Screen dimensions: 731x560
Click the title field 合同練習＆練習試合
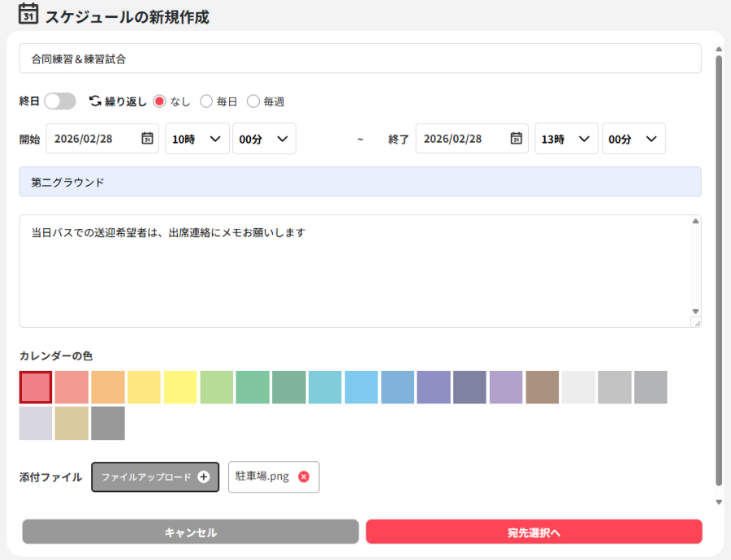[x=360, y=58]
